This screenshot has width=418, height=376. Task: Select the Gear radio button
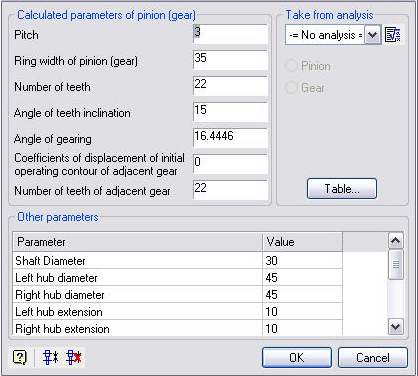(291, 88)
